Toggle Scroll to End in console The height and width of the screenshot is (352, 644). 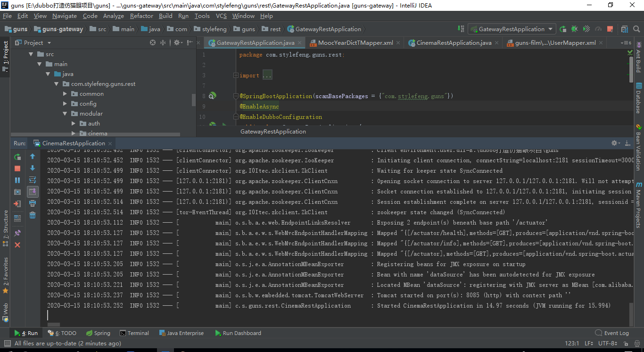(33, 192)
